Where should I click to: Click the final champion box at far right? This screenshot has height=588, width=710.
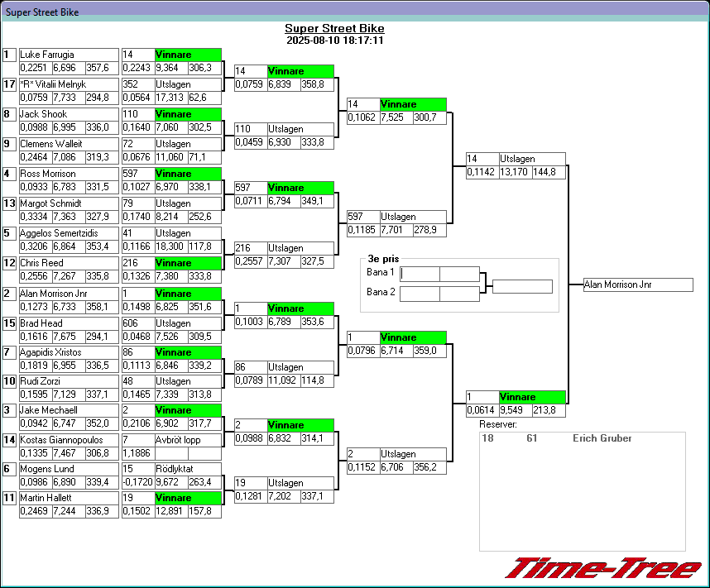click(637, 284)
